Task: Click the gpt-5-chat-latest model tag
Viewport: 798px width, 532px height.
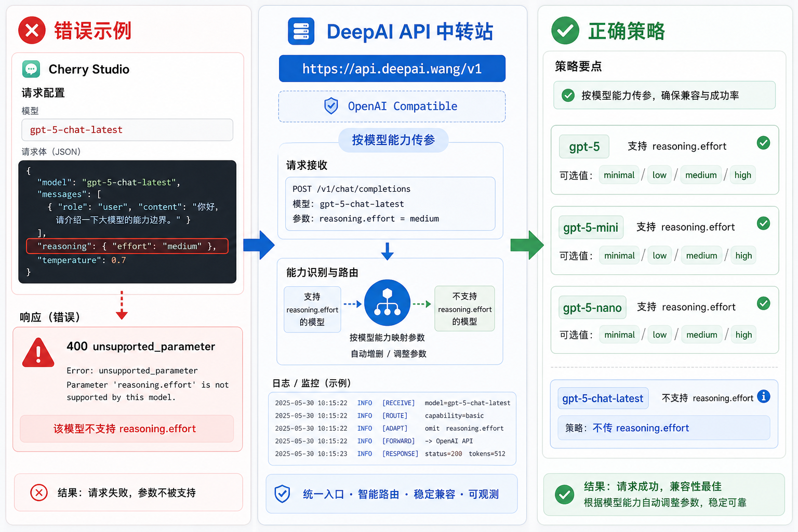Action: tap(603, 398)
